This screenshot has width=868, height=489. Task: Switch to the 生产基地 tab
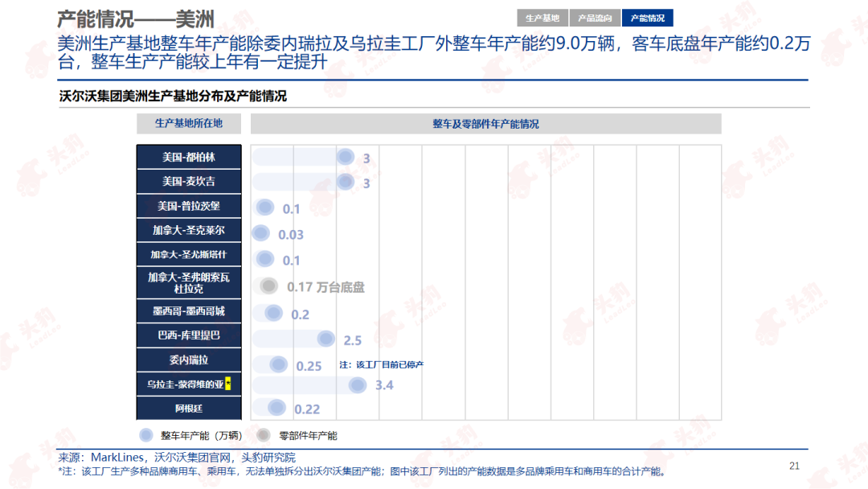(x=542, y=18)
